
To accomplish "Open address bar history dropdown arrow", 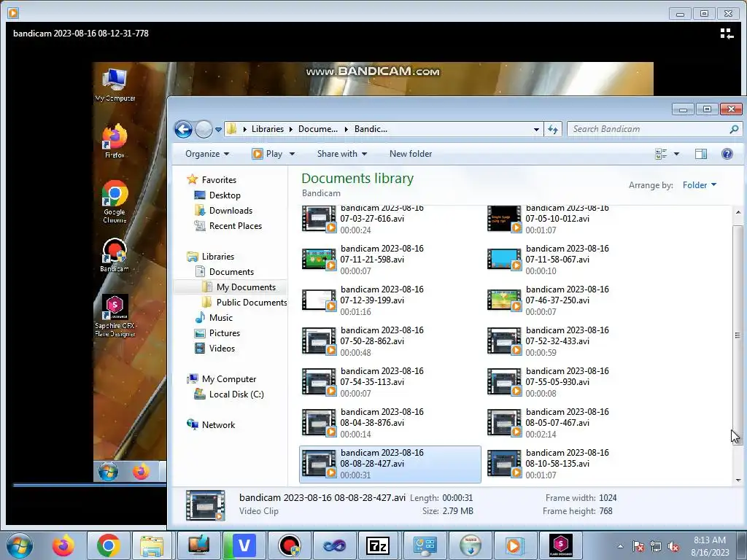I will (x=536, y=129).
